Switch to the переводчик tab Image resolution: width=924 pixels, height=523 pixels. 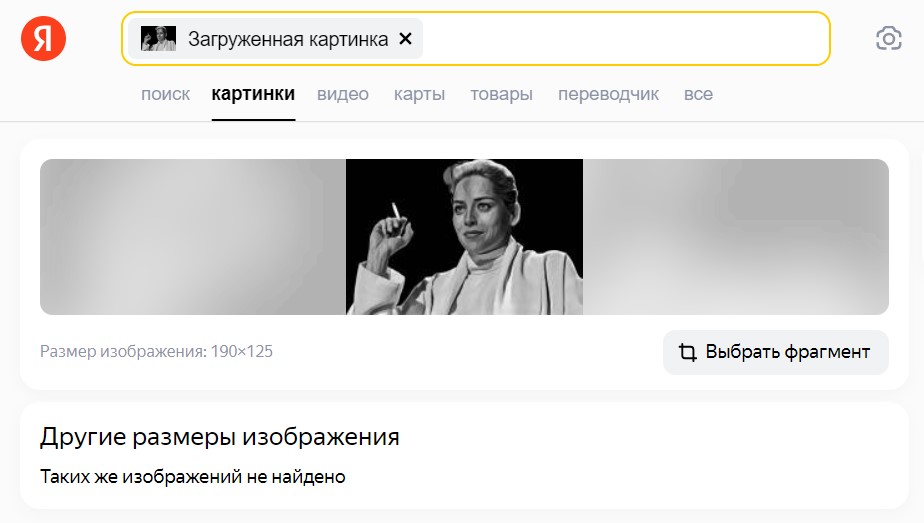608,94
